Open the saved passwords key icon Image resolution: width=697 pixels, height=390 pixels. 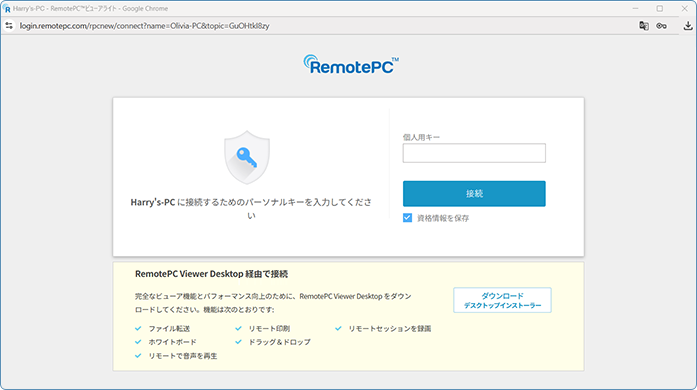click(661, 26)
